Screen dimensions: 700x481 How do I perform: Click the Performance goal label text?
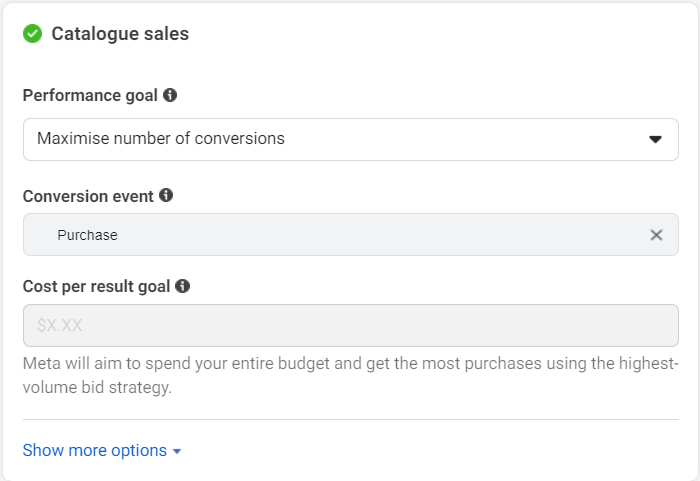[x=90, y=95]
